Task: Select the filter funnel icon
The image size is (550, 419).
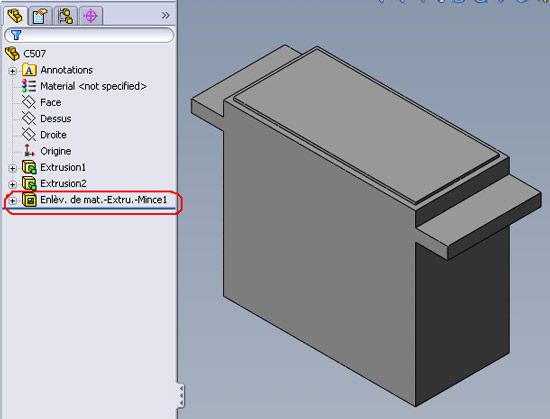Action: pyautogui.click(x=16, y=35)
